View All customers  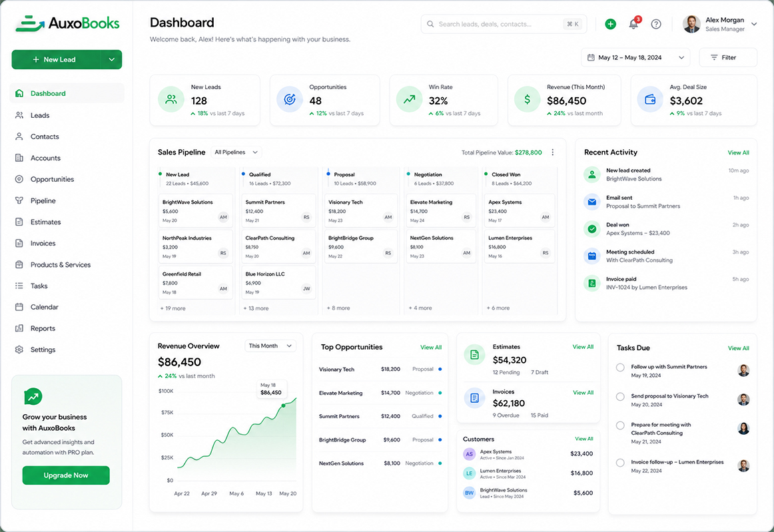click(584, 439)
